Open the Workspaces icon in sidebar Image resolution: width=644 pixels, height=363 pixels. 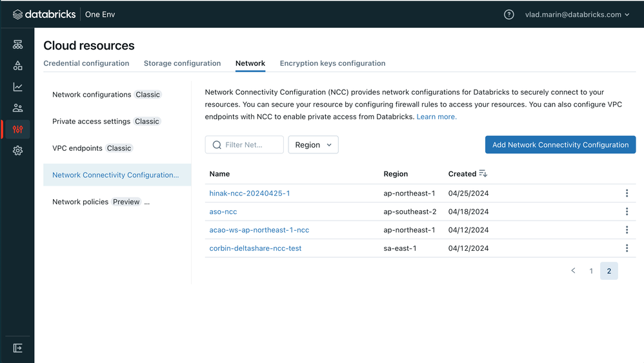[x=17, y=44]
